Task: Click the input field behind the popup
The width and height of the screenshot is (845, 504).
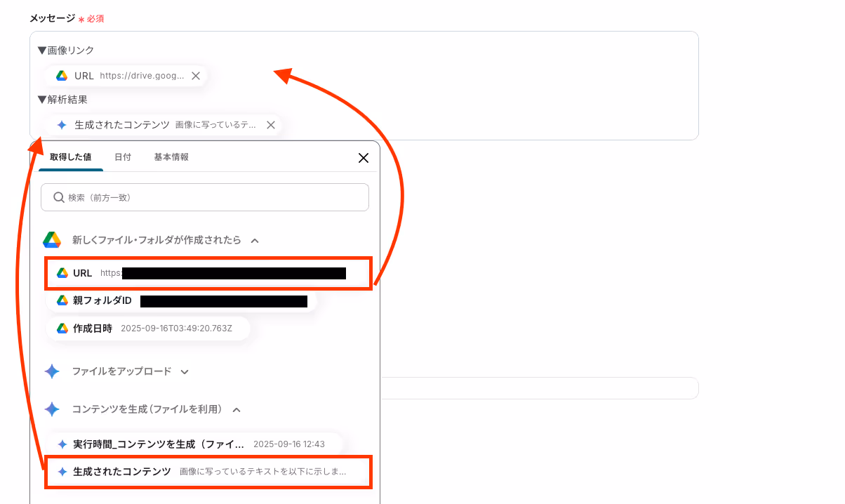Action: pos(539,388)
